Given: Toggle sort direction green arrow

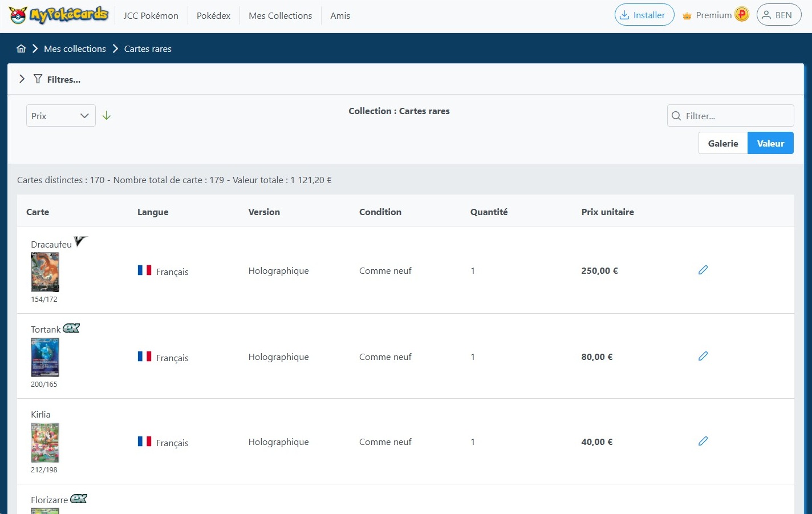Looking at the screenshot, I should pos(107,116).
